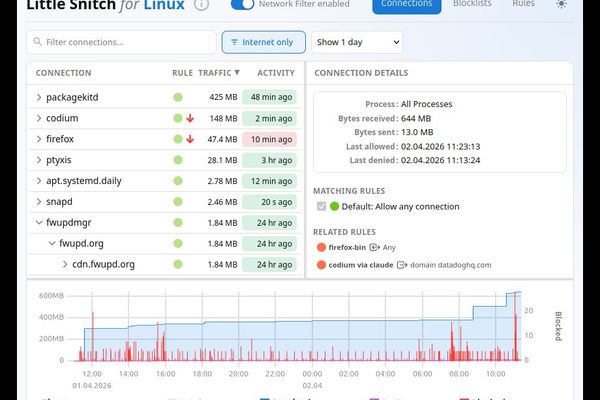Open the info icon beside the app title

click(x=201, y=4)
